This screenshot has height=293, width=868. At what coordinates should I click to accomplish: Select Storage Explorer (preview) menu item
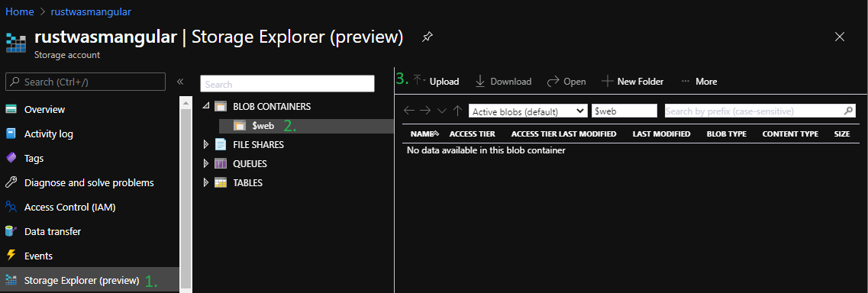tap(89, 280)
